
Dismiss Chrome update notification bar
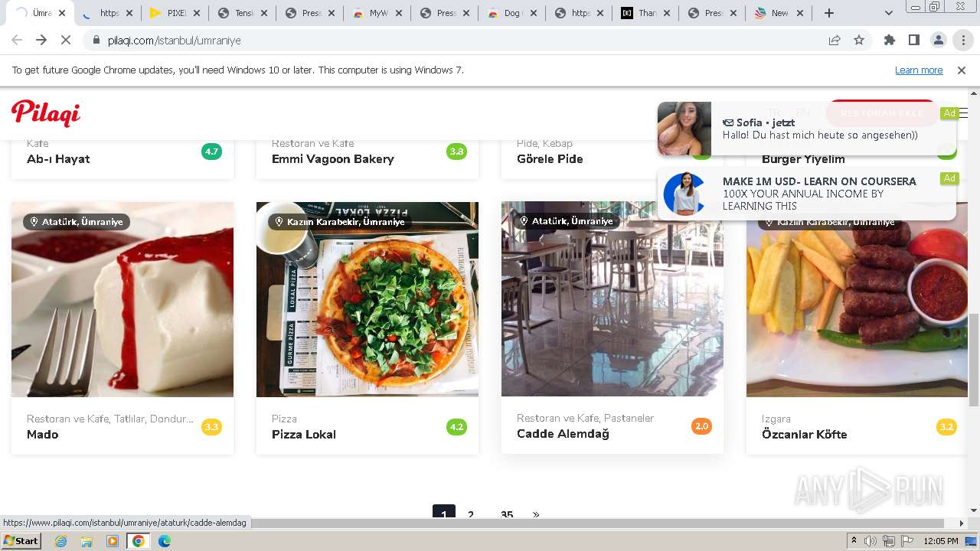pyautogui.click(x=962, y=70)
